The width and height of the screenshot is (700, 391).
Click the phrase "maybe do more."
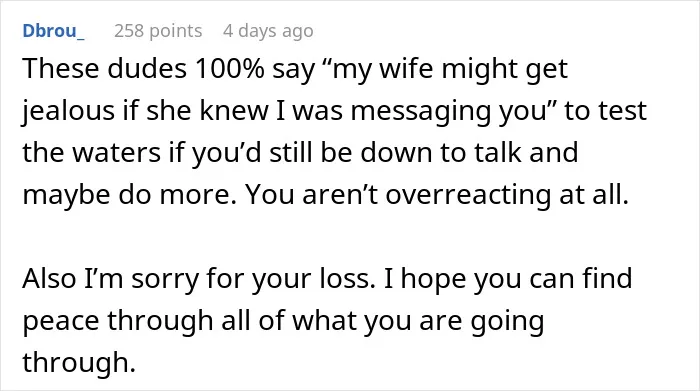click(x=129, y=194)
